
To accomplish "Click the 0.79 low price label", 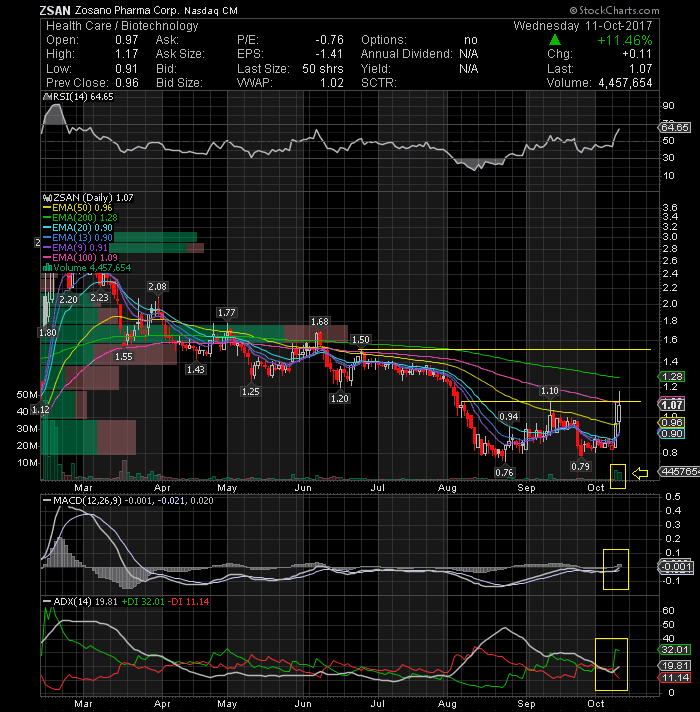I will coord(581,466).
